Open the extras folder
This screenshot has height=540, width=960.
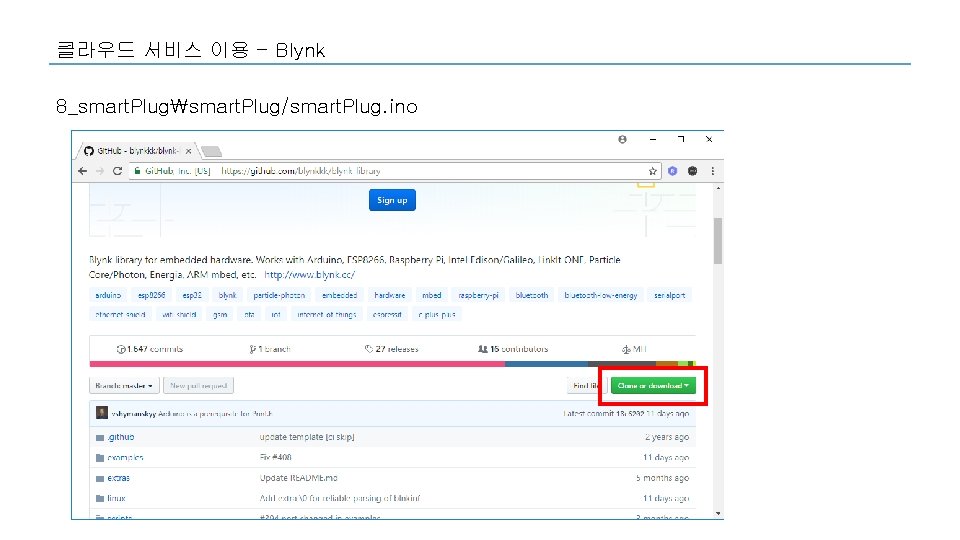pyautogui.click(x=119, y=478)
